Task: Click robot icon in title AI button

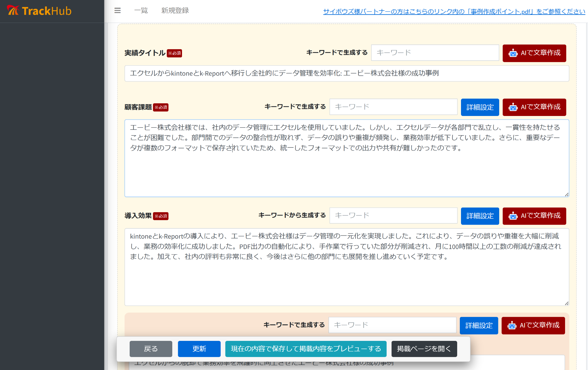Action: click(x=513, y=53)
